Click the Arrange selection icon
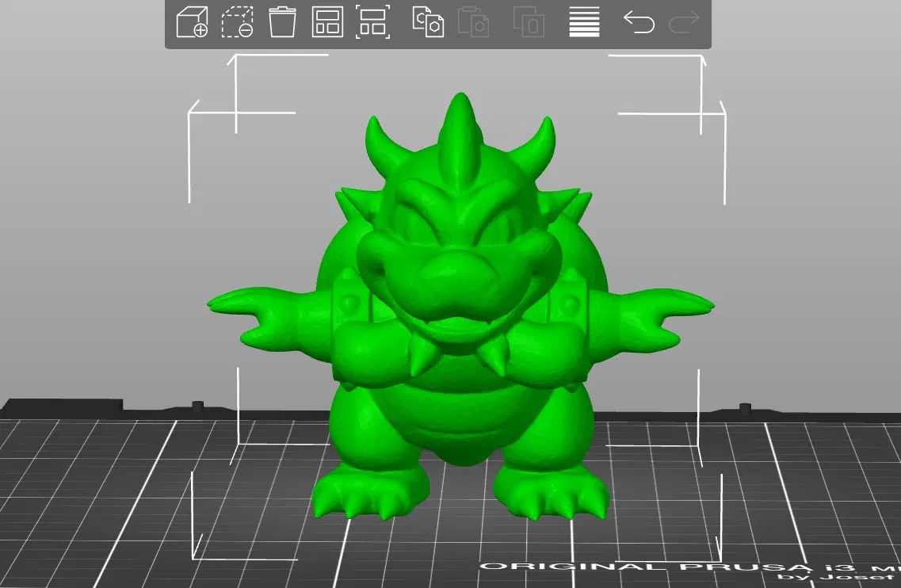The width and height of the screenshot is (901, 588). (x=372, y=22)
